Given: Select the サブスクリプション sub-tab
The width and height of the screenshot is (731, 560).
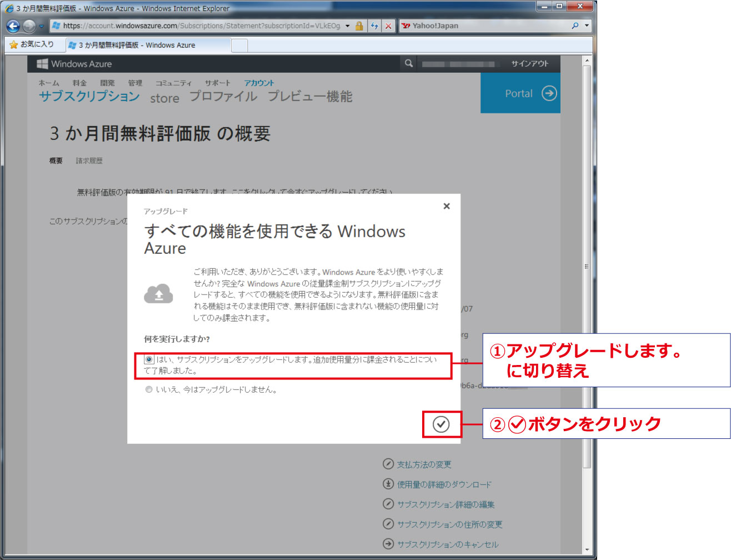Looking at the screenshot, I should click(89, 96).
